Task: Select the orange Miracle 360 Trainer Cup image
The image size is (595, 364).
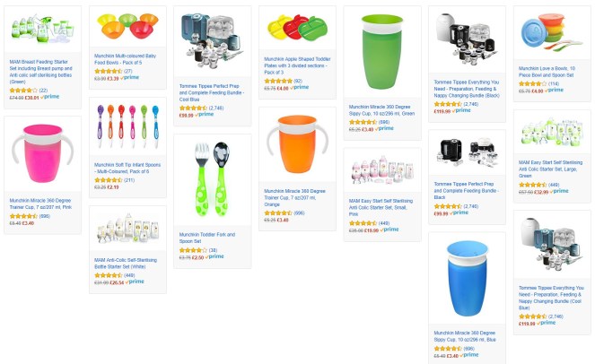Action: 297,144
